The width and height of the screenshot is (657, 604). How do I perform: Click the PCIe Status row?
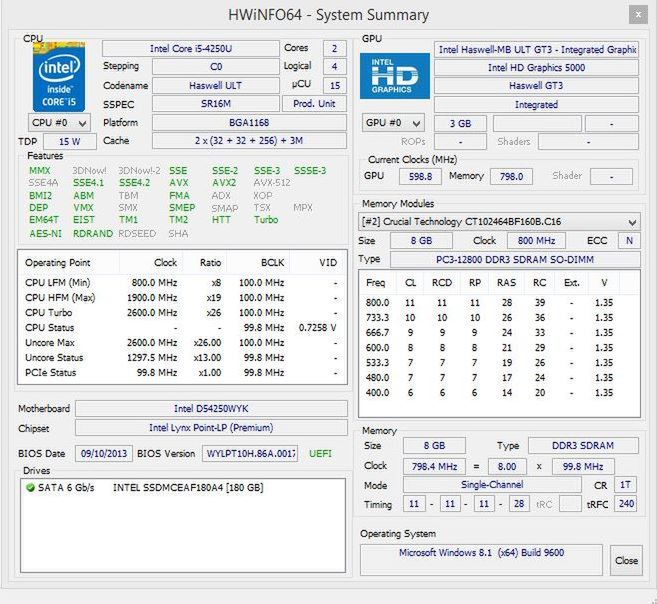(x=182, y=373)
